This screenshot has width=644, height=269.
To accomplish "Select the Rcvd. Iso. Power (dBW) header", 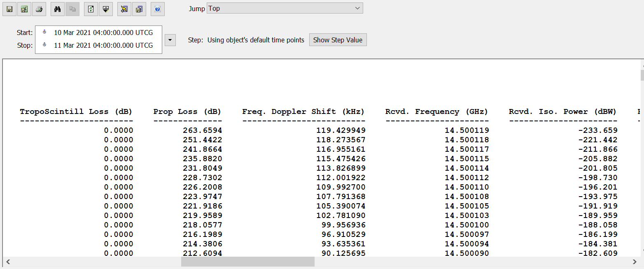I will pos(562,111).
